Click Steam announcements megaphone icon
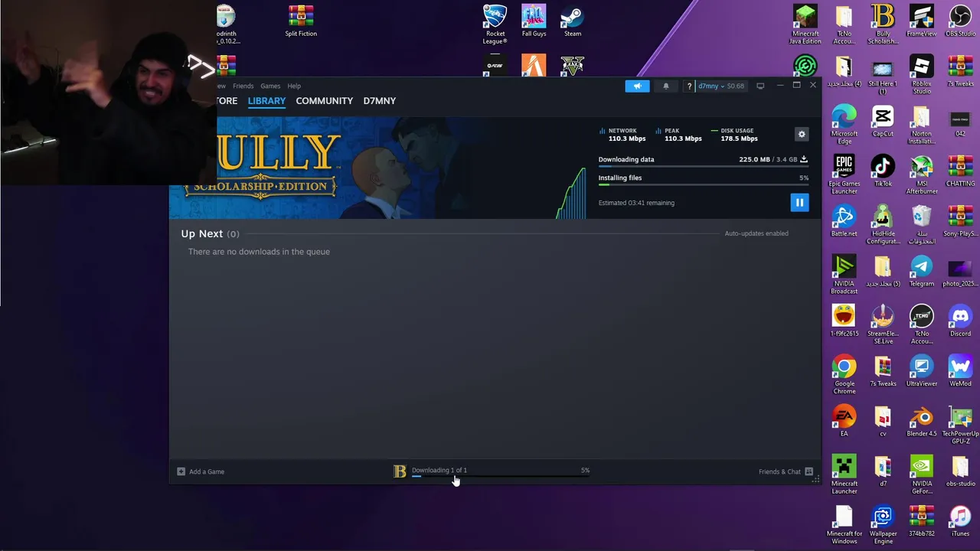 click(637, 86)
